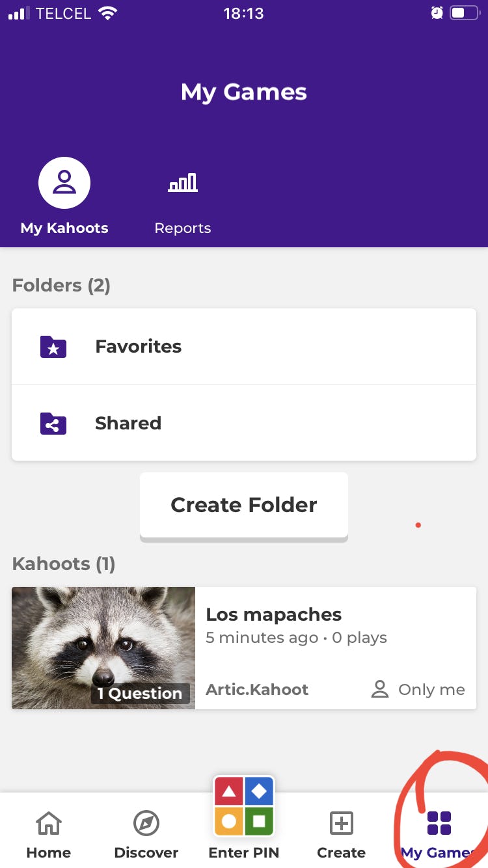Open the Shared folder row

click(244, 424)
